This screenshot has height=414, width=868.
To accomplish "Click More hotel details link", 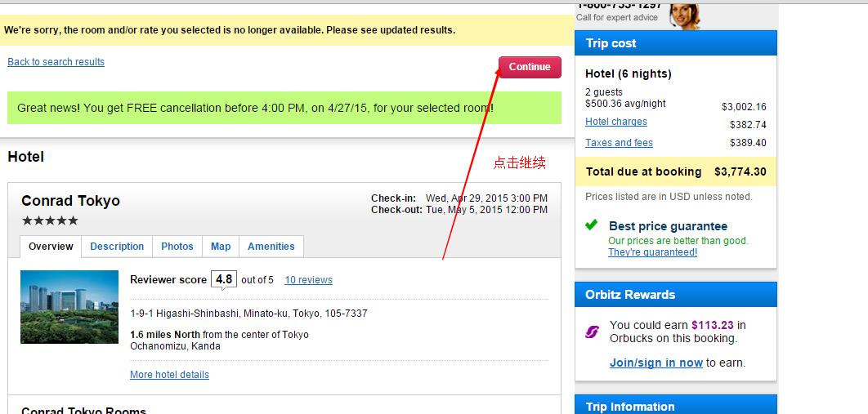I will pyautogui.click(x=169, y=375).
